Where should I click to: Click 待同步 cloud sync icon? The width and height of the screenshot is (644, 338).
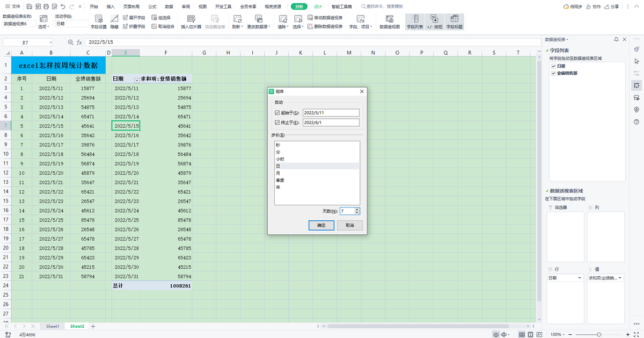point(573,6)
